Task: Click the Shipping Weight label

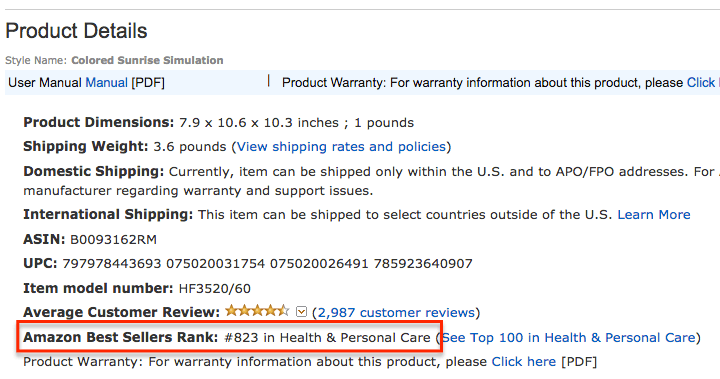Action: pos(86,147)
